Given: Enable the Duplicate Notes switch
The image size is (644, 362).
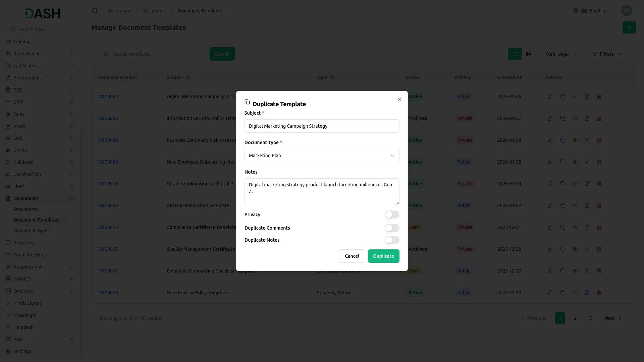Looking at the screenshot, I should click(392, 240).
